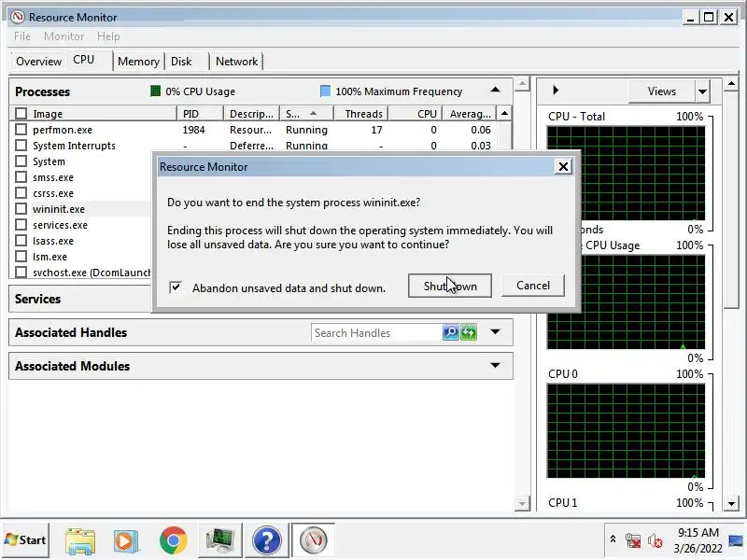Screen dimensions: 747x560
Task: Select Resource Monitor taskbar icon
Action: pyautogui.click(x=313, y=540)
